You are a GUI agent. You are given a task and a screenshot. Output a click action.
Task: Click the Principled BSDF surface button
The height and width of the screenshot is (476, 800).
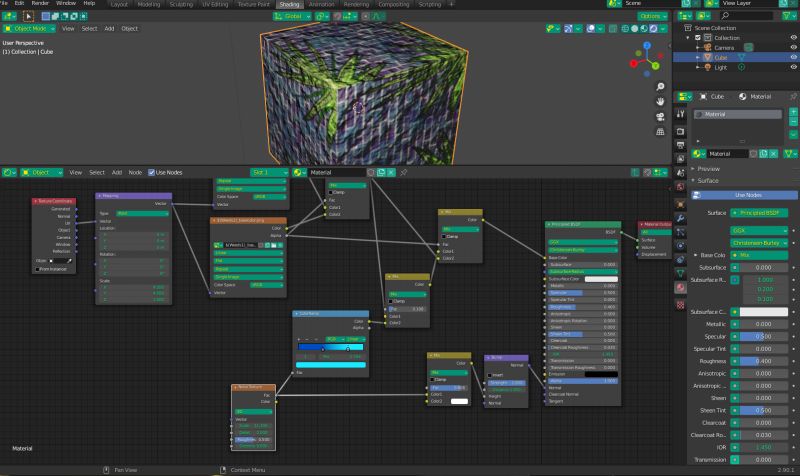point(759,213)
